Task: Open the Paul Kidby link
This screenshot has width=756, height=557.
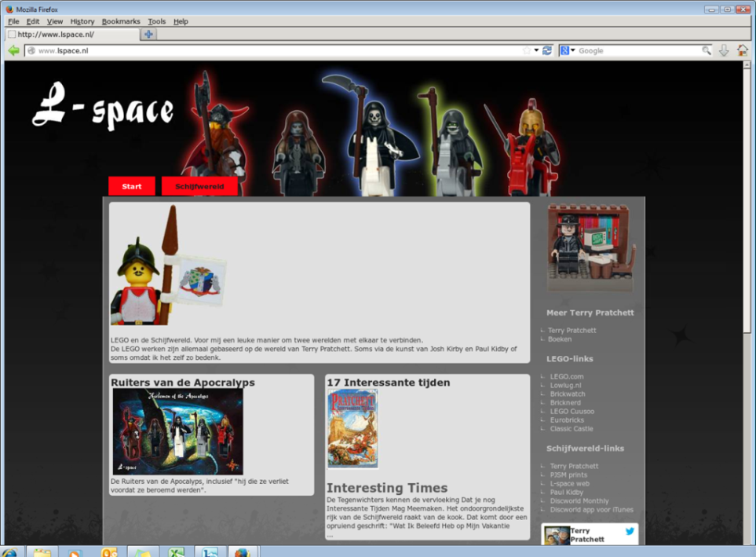Action: click(567, 492)
